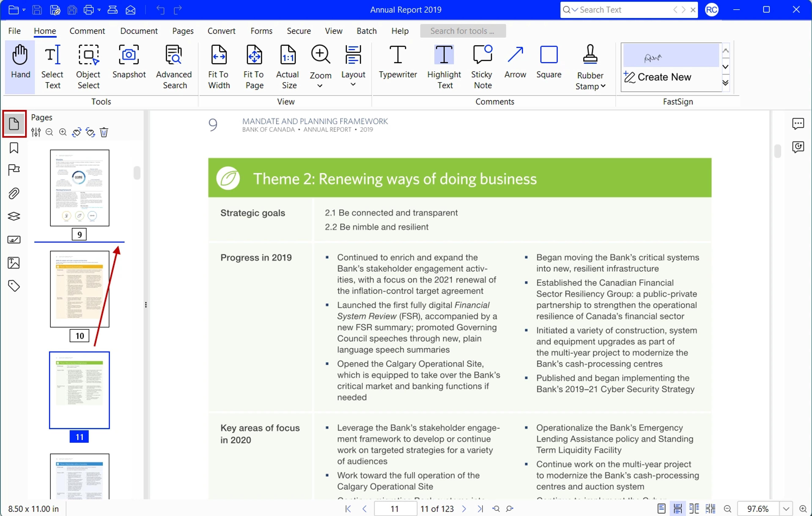Open the comments panel on right side
Screen dimensions: 812x516
pos(798,124)
